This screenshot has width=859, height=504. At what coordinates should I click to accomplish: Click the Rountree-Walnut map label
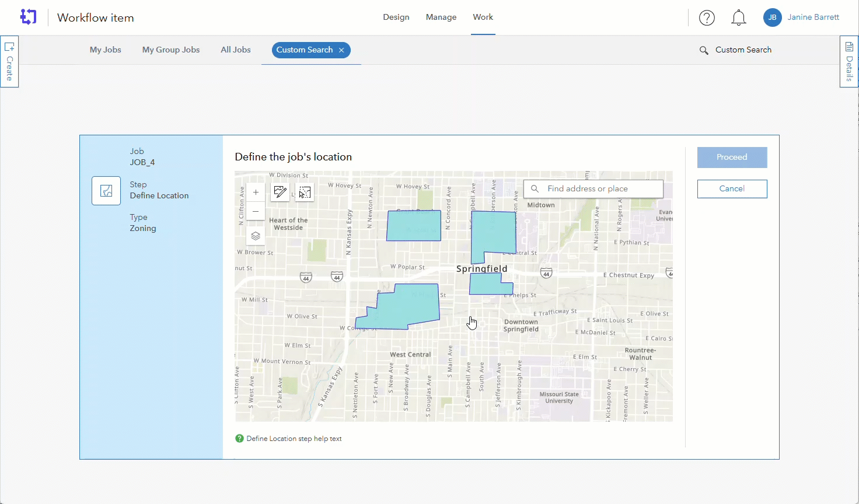[x=641, y=354]
